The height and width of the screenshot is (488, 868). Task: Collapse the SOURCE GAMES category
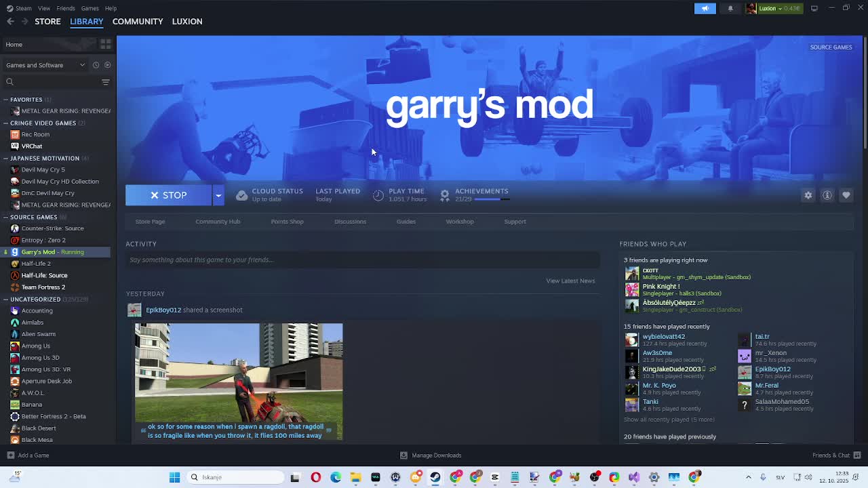[x=5, y=217]
